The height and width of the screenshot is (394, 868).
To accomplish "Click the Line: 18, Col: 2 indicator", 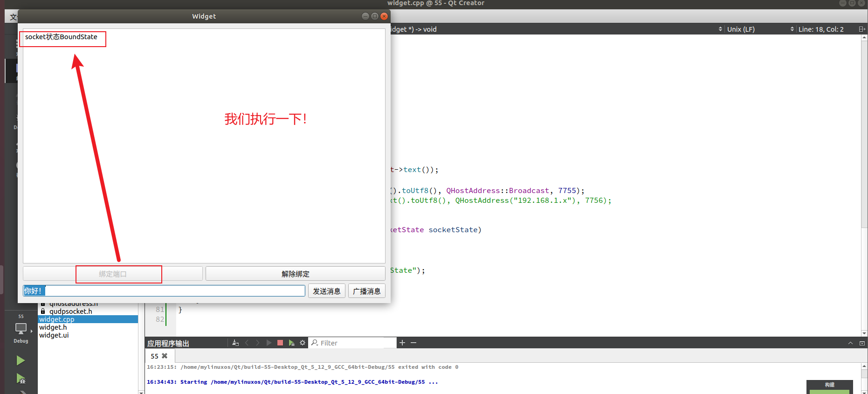I will [x=821, y=29].
